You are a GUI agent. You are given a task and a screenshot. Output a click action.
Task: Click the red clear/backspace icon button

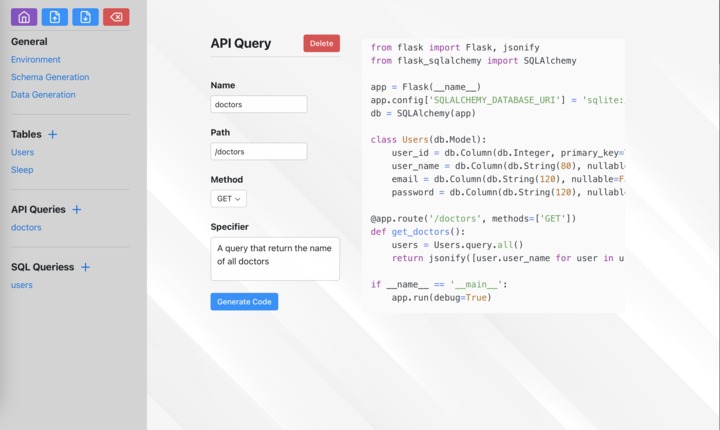(116, 17)
